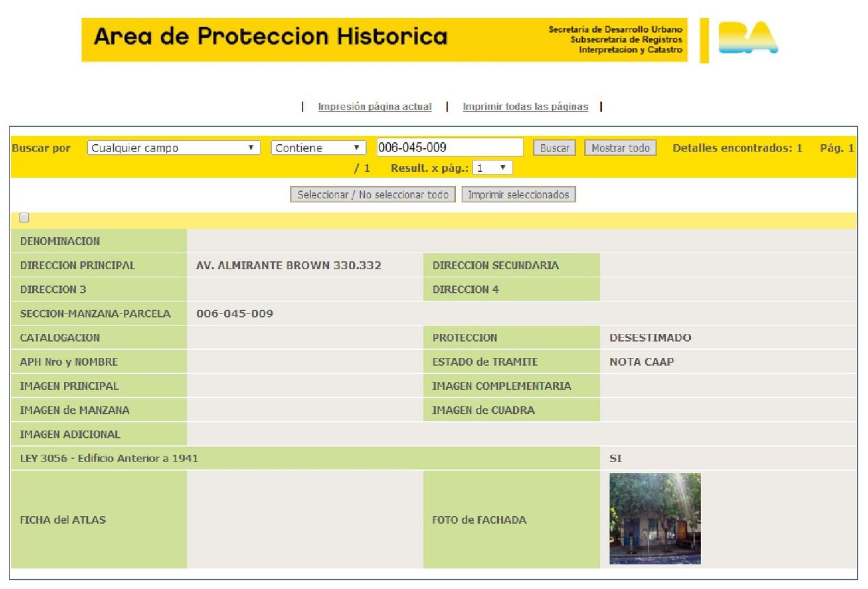Click the Imprimir todas las páginas link
The width and height of the screenshot is (868, 589).
tap(525, 107)
